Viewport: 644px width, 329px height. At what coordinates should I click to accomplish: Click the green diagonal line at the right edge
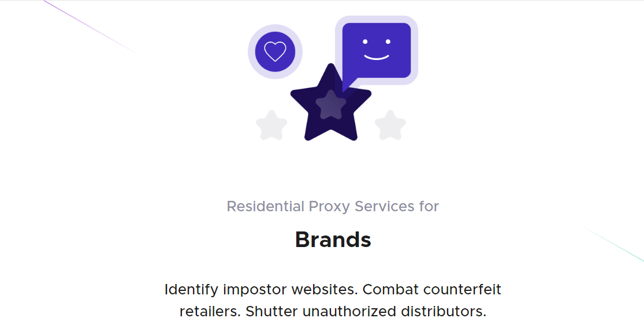(615, 244)
